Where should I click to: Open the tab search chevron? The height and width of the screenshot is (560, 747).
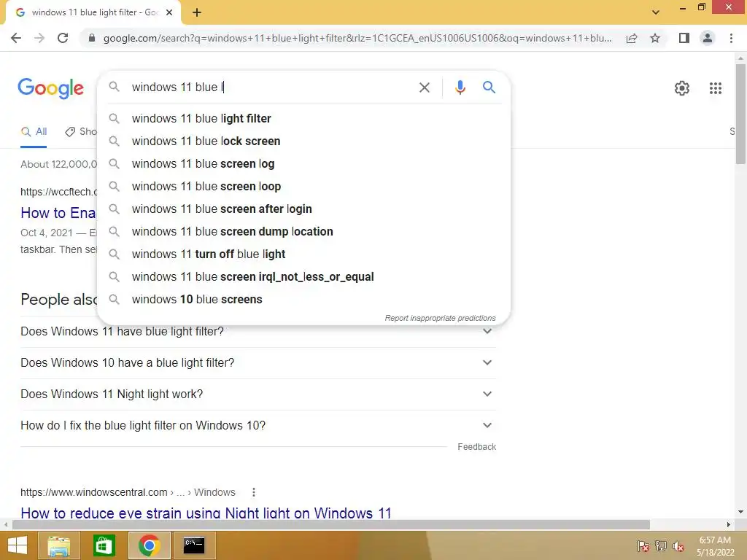point(656,12)
